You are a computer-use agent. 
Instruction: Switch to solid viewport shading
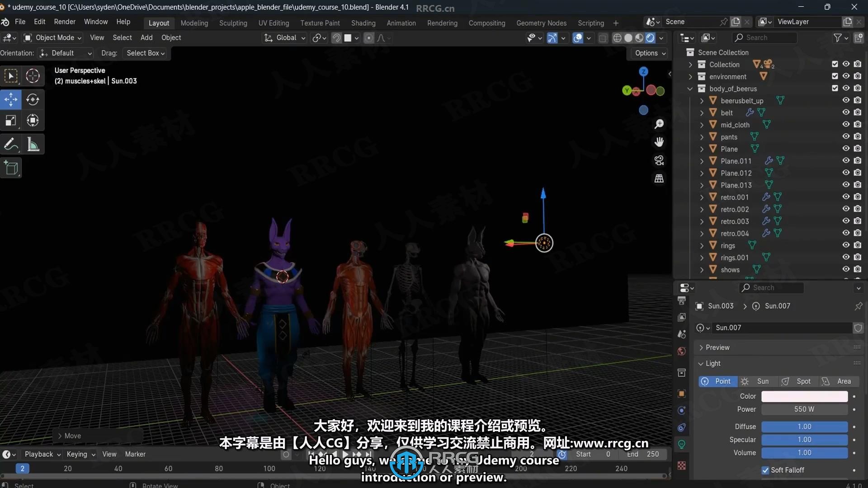[x=628, y=38]
